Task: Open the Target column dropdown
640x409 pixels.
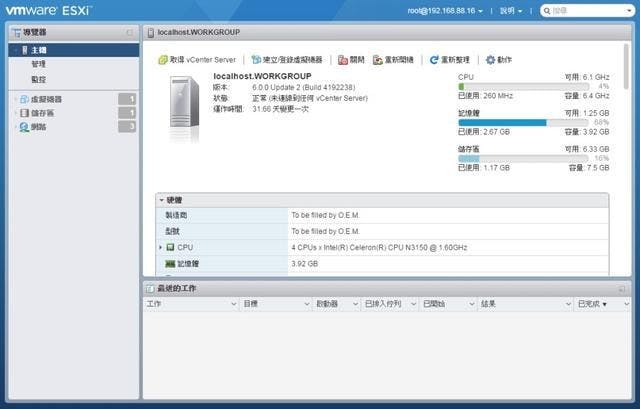Action: tap(307, 304)
